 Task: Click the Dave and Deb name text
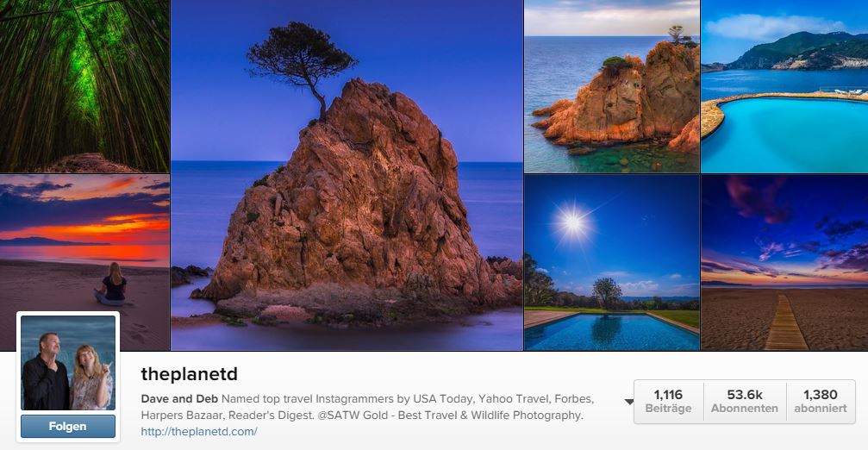[179, 398]
